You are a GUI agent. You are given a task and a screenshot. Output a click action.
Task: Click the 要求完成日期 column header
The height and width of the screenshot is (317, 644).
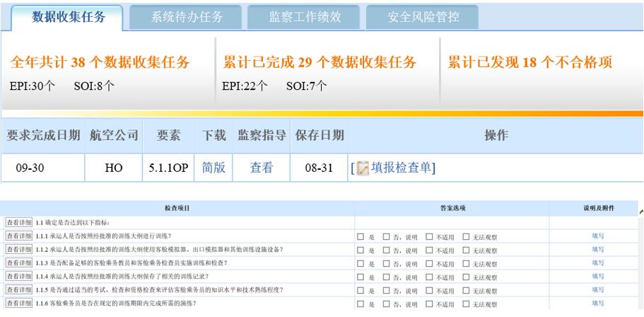[x=43, y=135]
